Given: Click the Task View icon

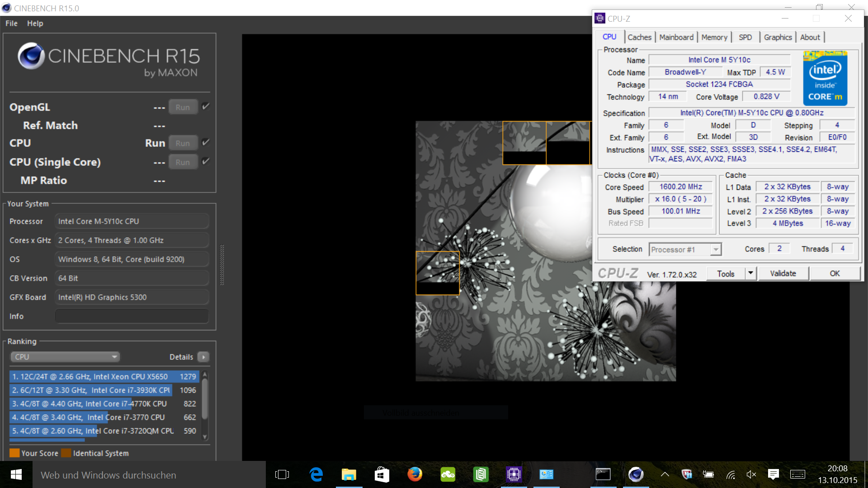Looking at the screenshot, I should pos(282,474).
